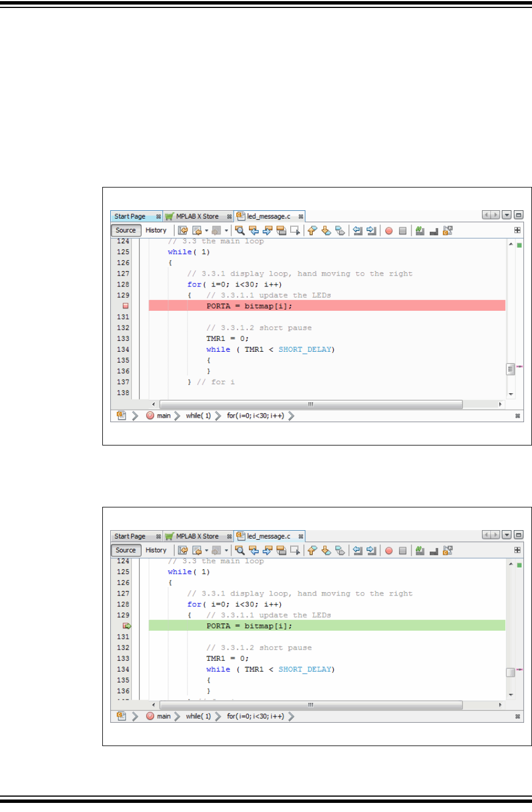The height and width of the screenshot is (812, 532).
Task: Toggle highlight search in green-highlighted editor
Action: point(281,551)
